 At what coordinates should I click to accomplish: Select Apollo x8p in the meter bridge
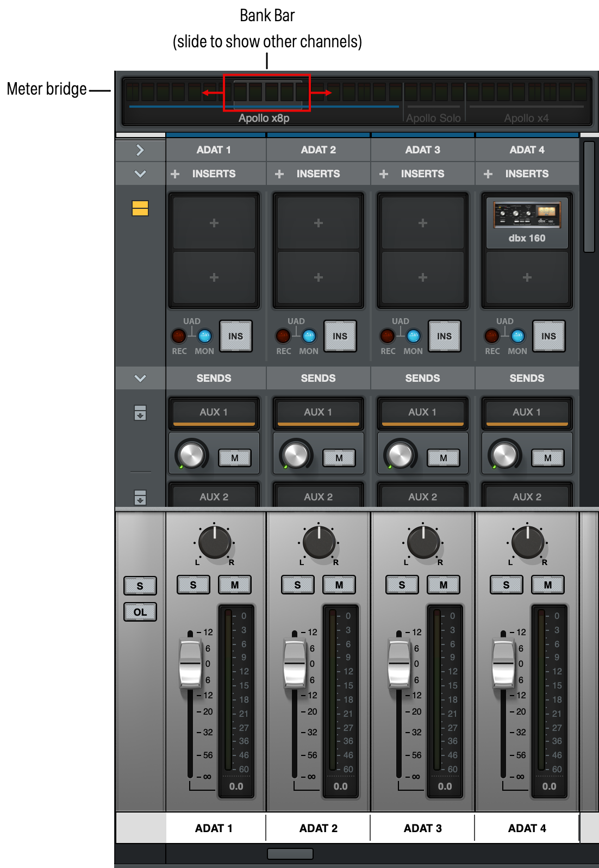(264, 118)
